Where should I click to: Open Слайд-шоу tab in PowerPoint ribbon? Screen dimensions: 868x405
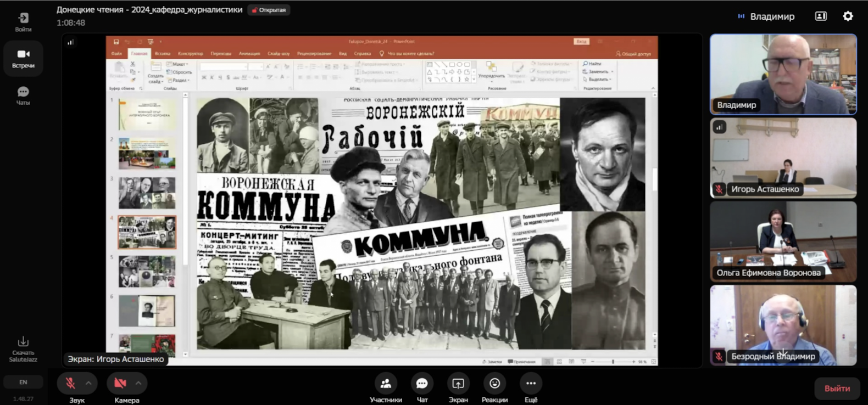coord(279,54)
